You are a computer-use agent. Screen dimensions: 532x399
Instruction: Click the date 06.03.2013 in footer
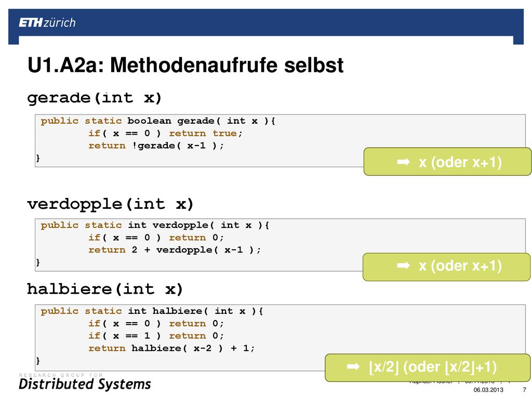[488, 390]
